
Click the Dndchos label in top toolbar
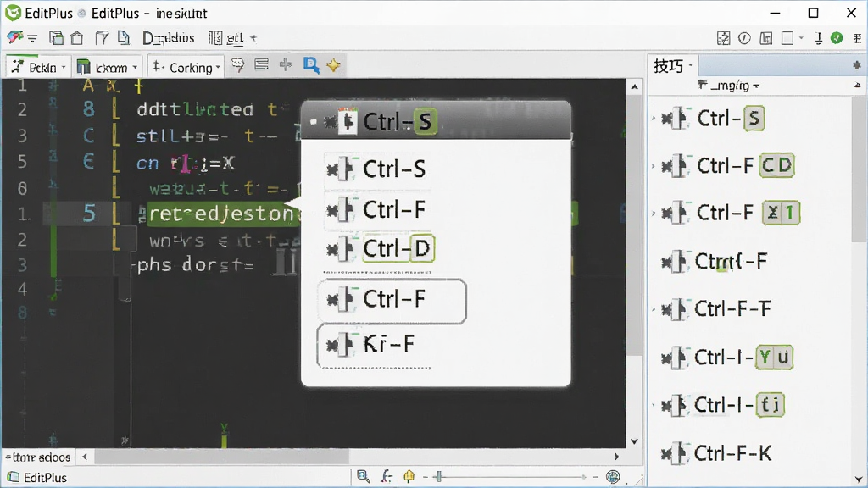pyautogui.click(x=169, y=37)
